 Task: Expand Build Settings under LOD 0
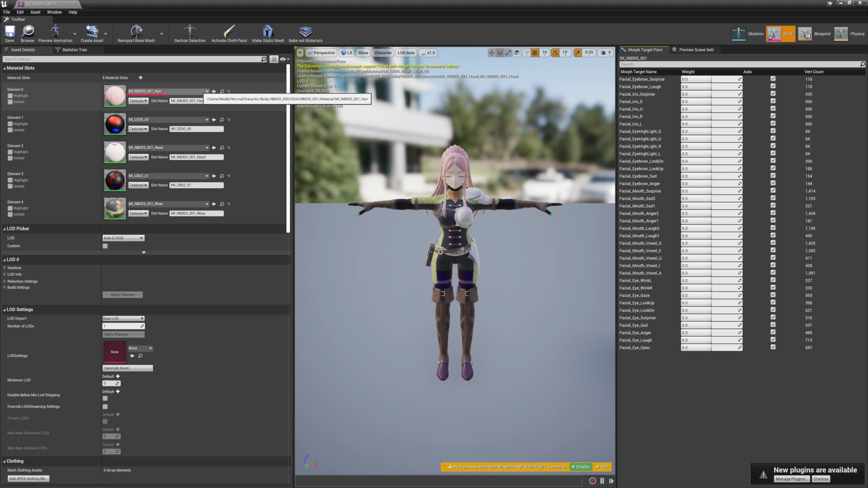pos(5,287)
